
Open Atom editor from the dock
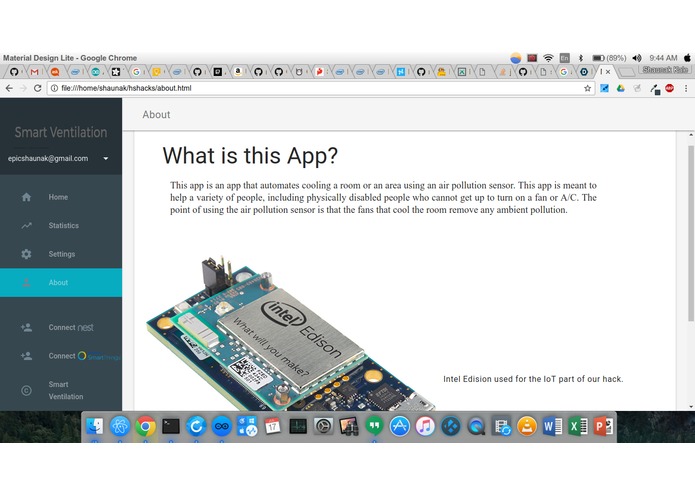pyautogui.click(x=120, y=427)
